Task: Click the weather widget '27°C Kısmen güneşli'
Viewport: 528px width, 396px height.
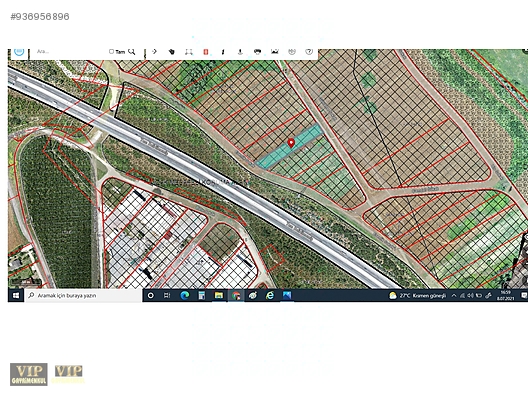Action: (418, 295)
